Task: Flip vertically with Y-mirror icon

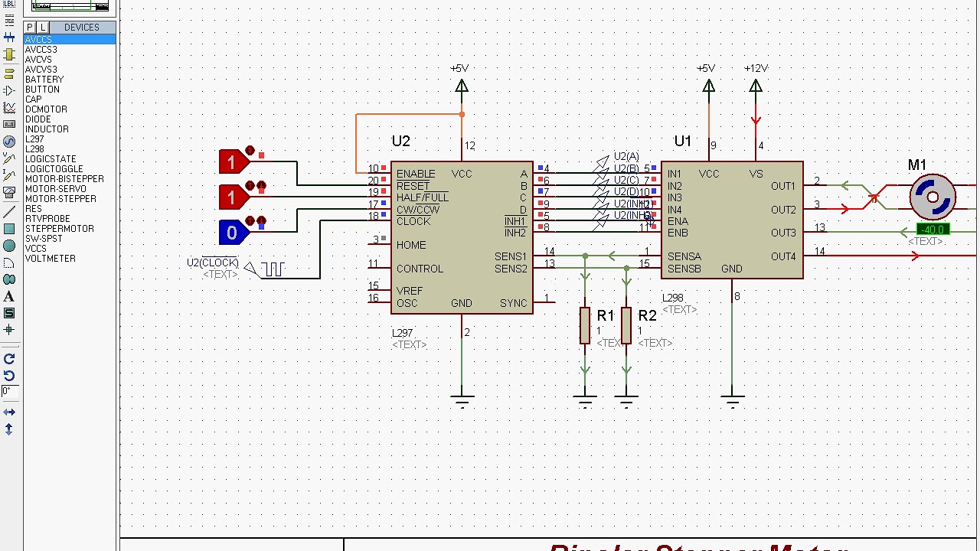Action: [x=9, y=429]
